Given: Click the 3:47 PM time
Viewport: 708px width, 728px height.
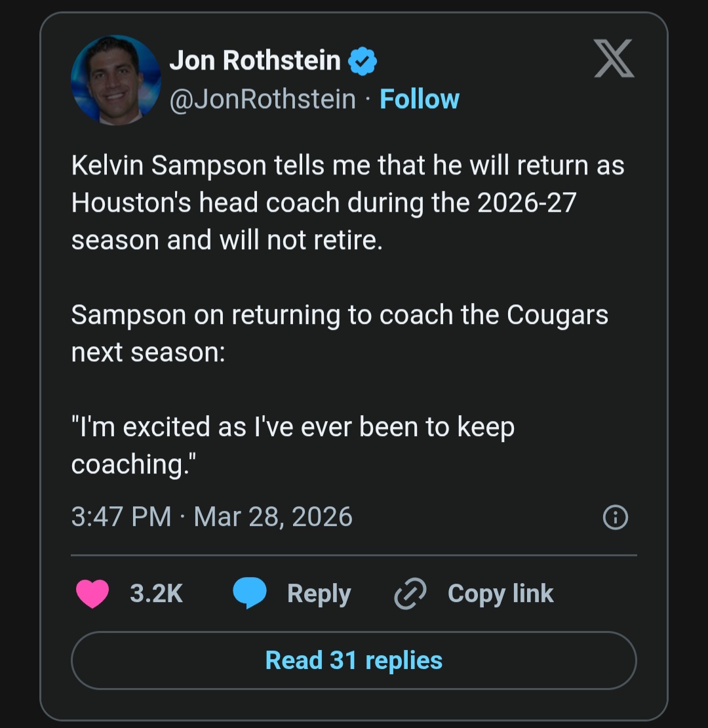Looking at the screenshot, I should tap(121, 517).
